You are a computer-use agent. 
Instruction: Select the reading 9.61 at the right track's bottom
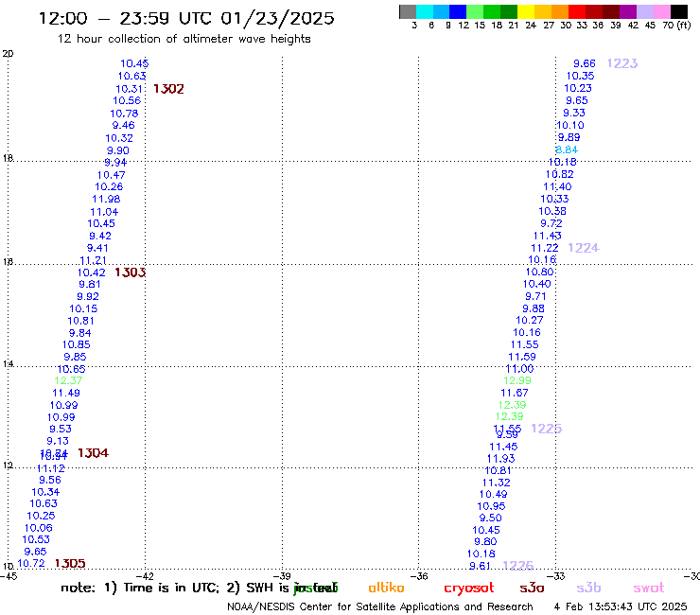[480, 566]
